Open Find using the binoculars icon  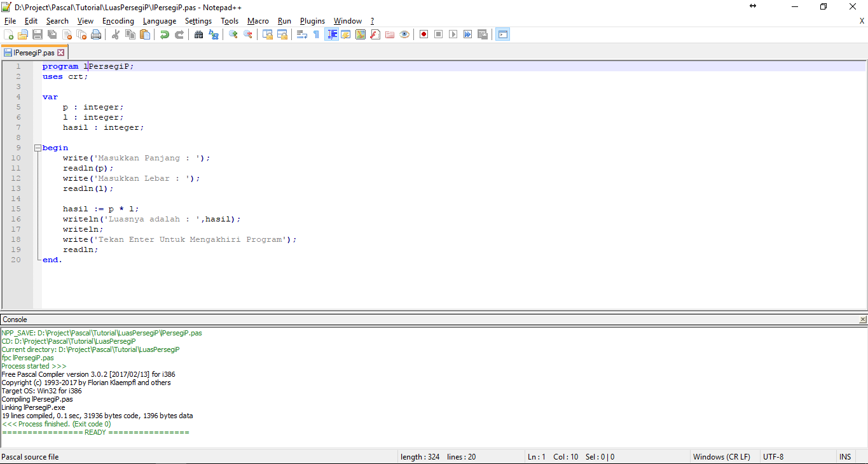tap(199, 34)
